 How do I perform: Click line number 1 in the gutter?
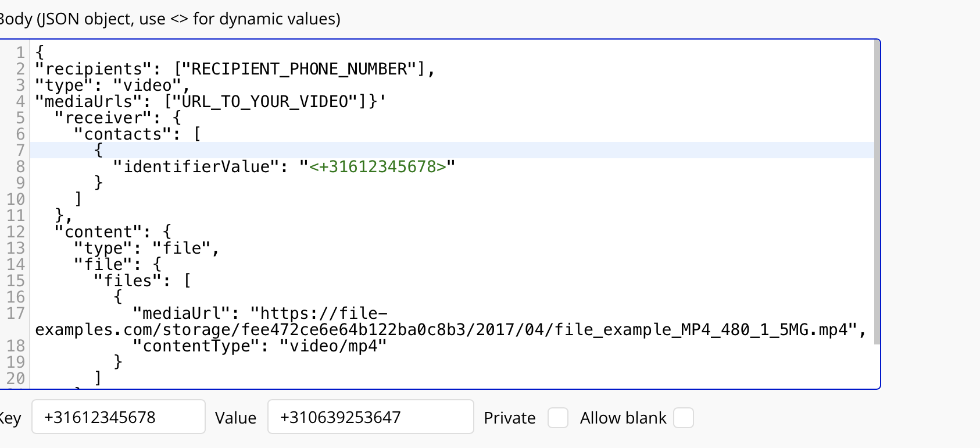[x=21, y=53]
